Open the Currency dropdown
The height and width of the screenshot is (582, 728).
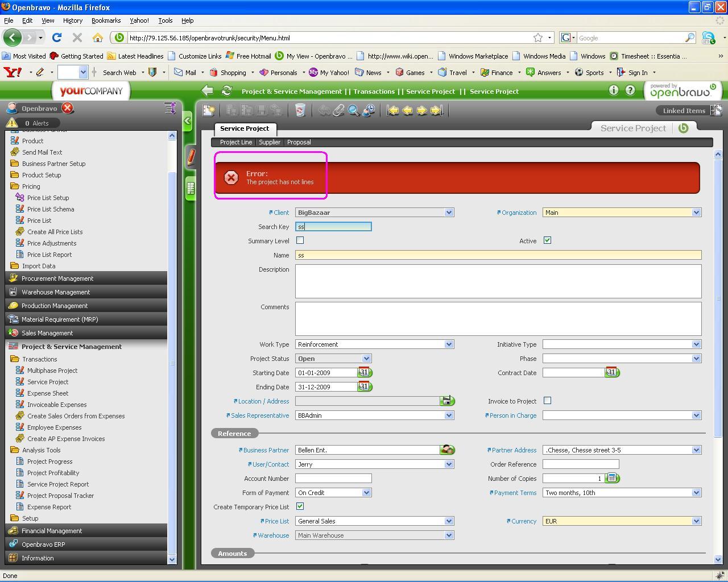click(696, 521)
